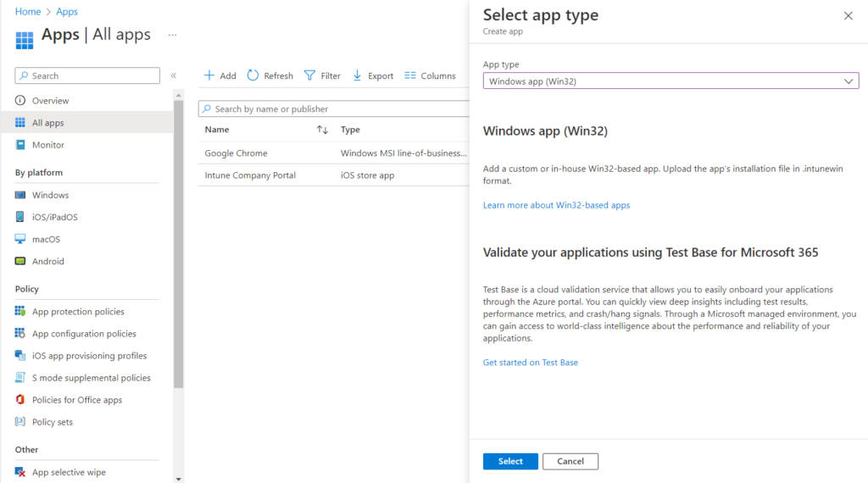Click the iOS/iPadOS device icon
The height and width of the screenshot is (483, 868).
(x=20, y=217)
